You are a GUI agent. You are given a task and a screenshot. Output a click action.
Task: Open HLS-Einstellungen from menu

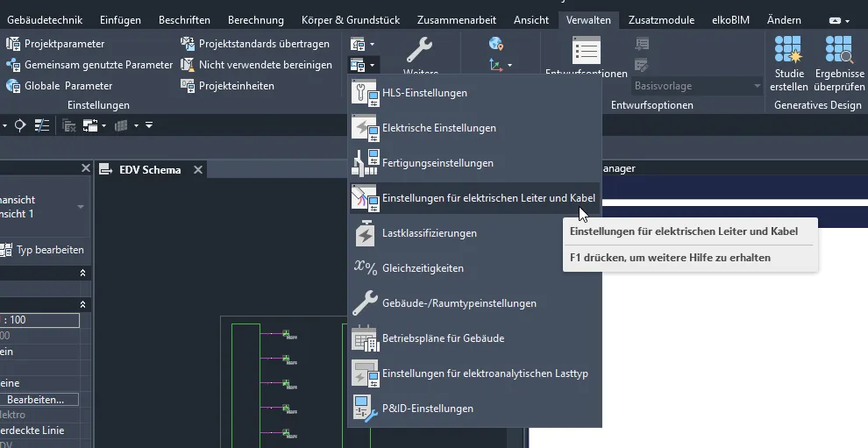(x=474, y=93)
